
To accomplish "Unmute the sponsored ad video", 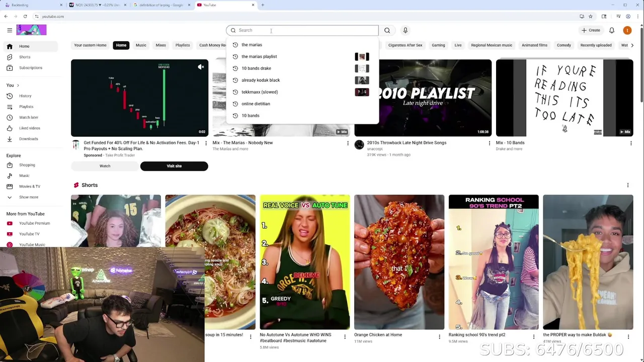I will click(201, 66).
